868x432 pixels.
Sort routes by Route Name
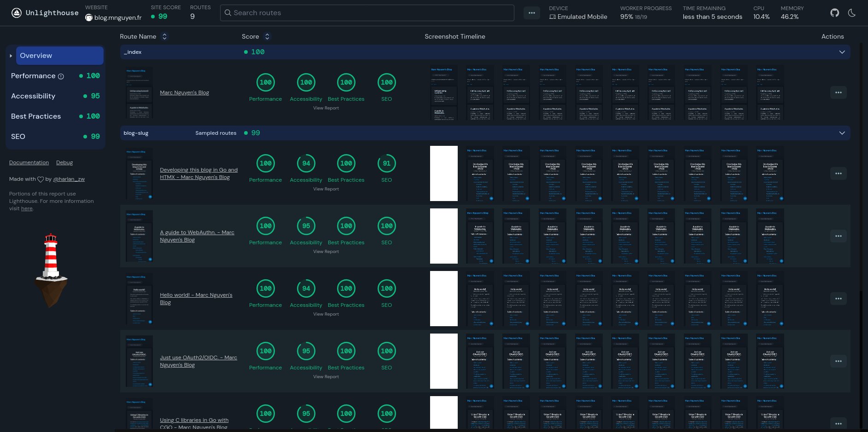pos(164,36)
